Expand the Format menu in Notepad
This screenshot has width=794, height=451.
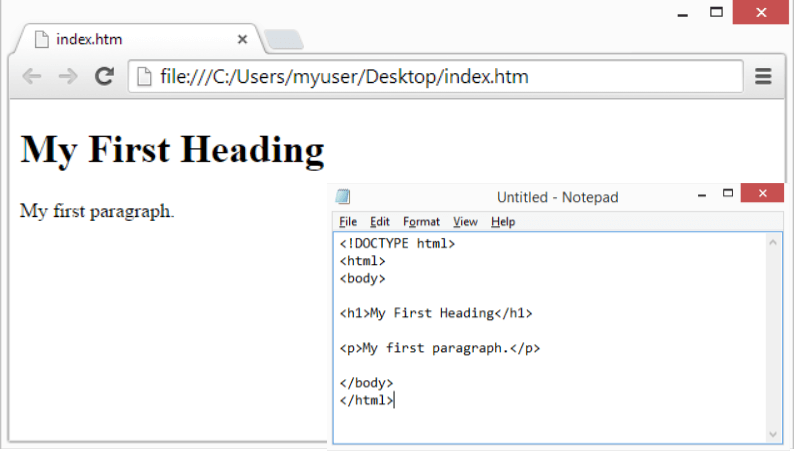click(x=421, y=222)
